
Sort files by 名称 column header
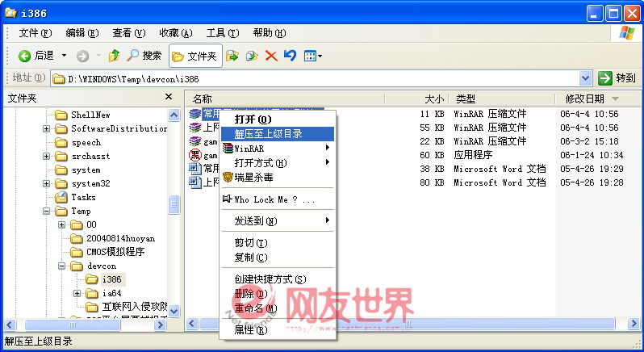click(285, 99)
